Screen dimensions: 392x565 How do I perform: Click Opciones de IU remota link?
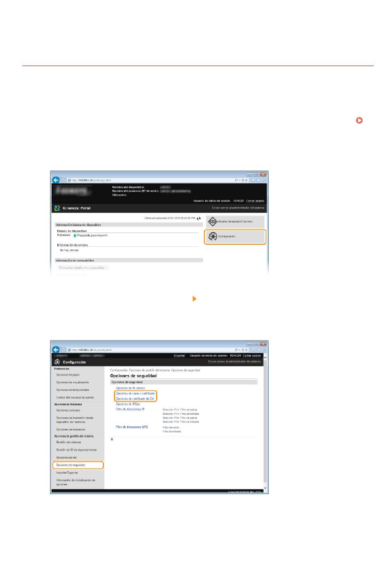click(130, 388)
